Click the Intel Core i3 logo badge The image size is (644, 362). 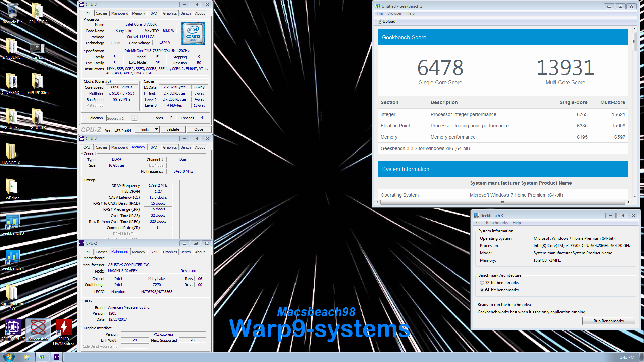point(193,34)
